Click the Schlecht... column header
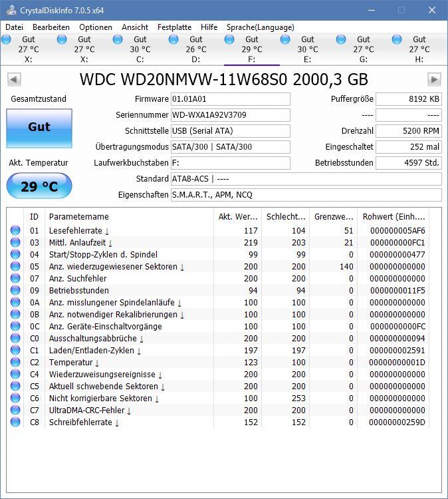Image resolution: width=448 pixels, height=499 pixels. 286,217
